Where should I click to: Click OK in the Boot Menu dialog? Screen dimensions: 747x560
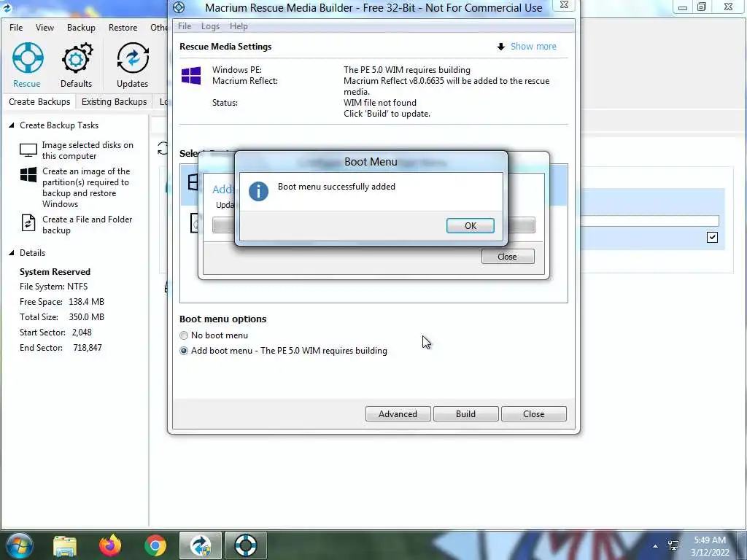[x=471, y=226]
